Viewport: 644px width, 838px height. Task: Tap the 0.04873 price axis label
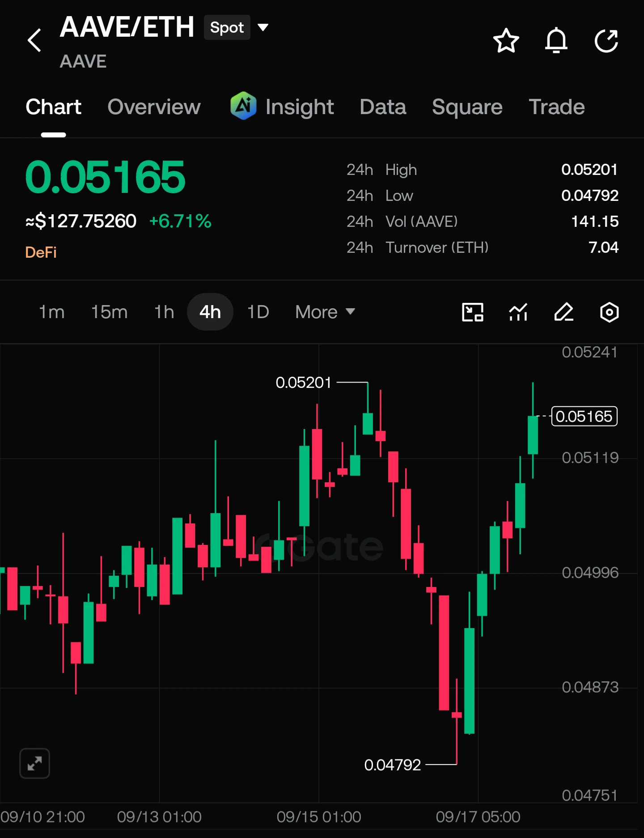coord(590,687)
